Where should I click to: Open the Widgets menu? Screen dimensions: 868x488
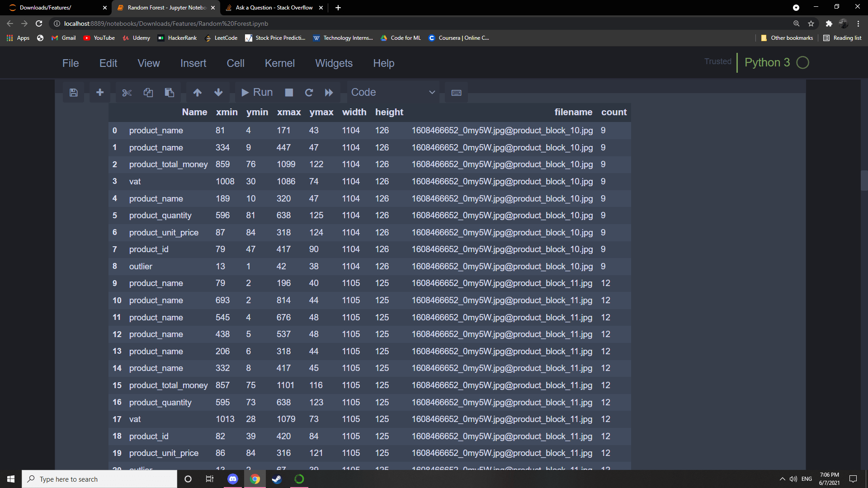pyautogui.click(x=334, y=63)
